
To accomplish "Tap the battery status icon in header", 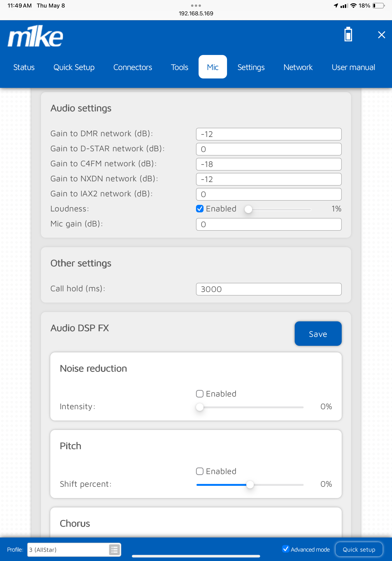I will click(x=348, y=35).
